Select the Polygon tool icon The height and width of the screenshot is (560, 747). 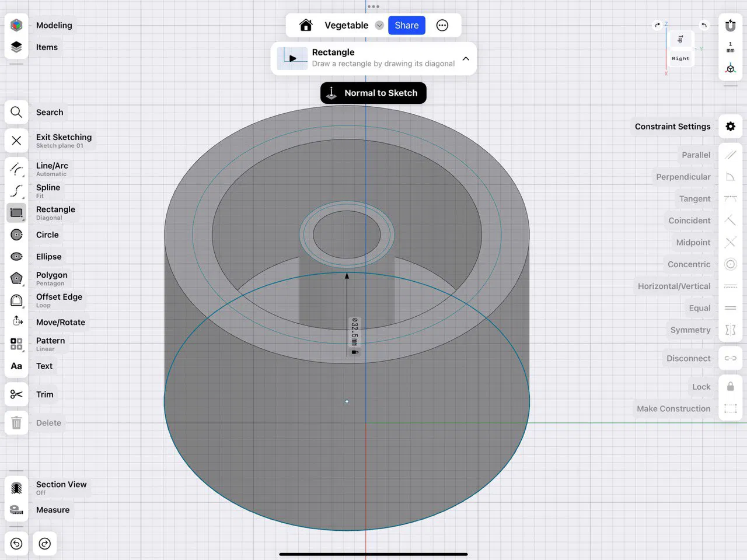tap(16, 278)
